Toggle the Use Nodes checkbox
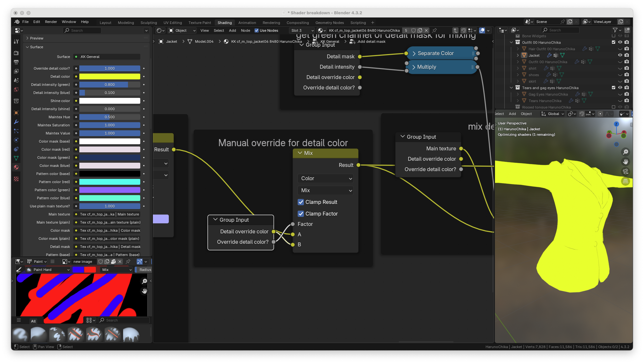644x364 pixels. tap(257, 30)
